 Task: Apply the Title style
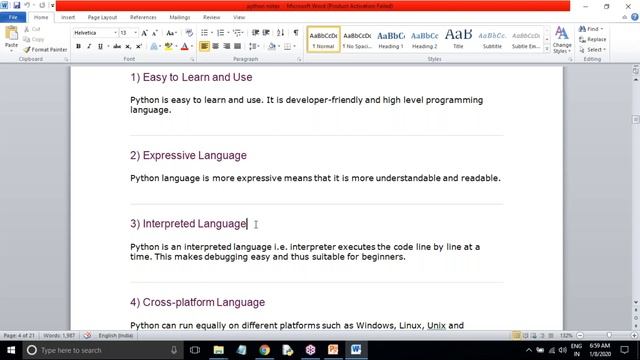[458, 40]
